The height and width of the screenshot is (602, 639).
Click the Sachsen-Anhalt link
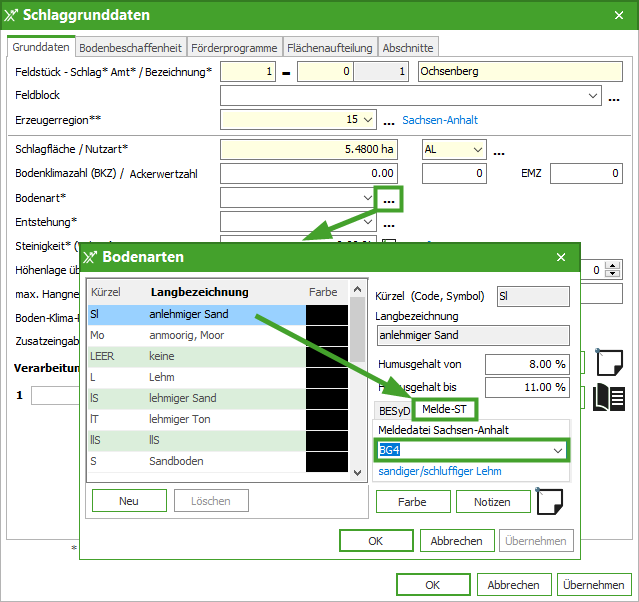[x=439, y=120]
